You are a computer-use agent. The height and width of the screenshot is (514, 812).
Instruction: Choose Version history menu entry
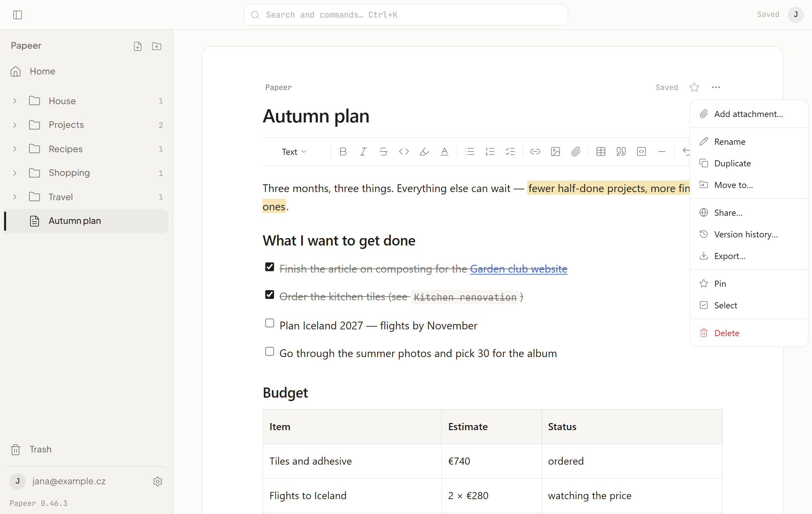(x=749, y=234)
